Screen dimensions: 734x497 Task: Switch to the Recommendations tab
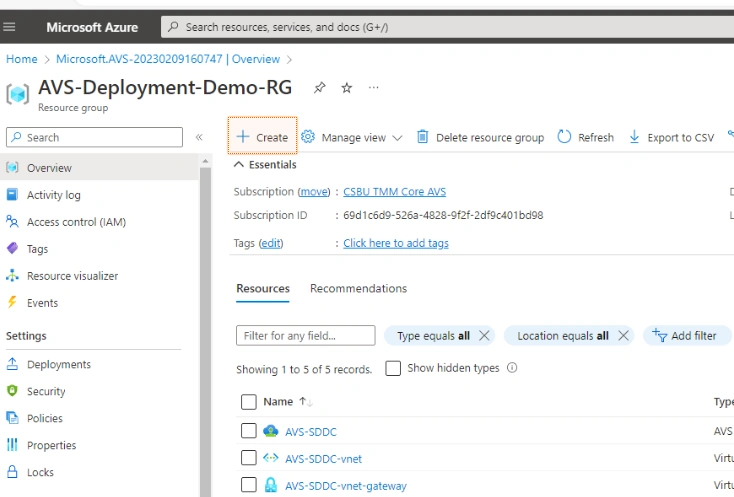(x=359, y=289)
